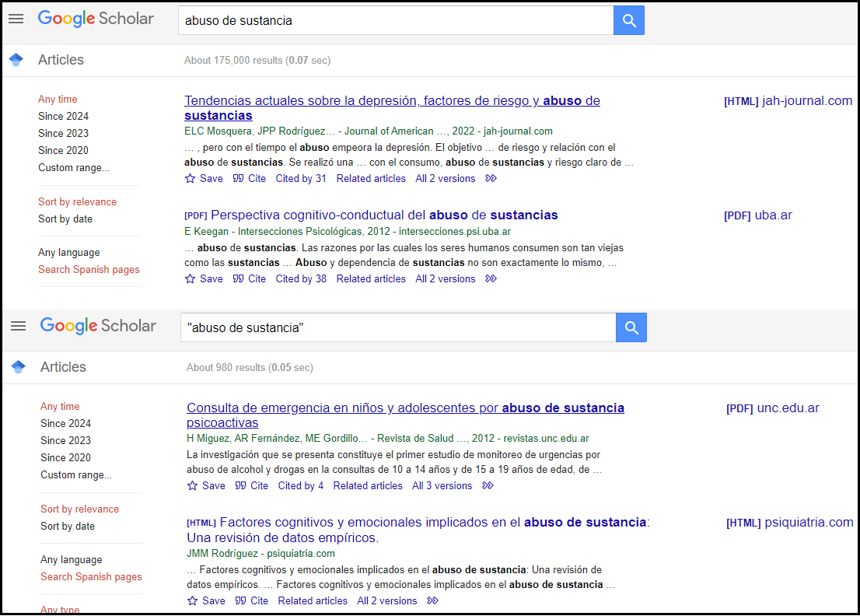This screenshot has height=616, width=860.
Task: Click search magnifier beside the quoted "abuso de sustancia" query
Action: [x=631, y=327]
